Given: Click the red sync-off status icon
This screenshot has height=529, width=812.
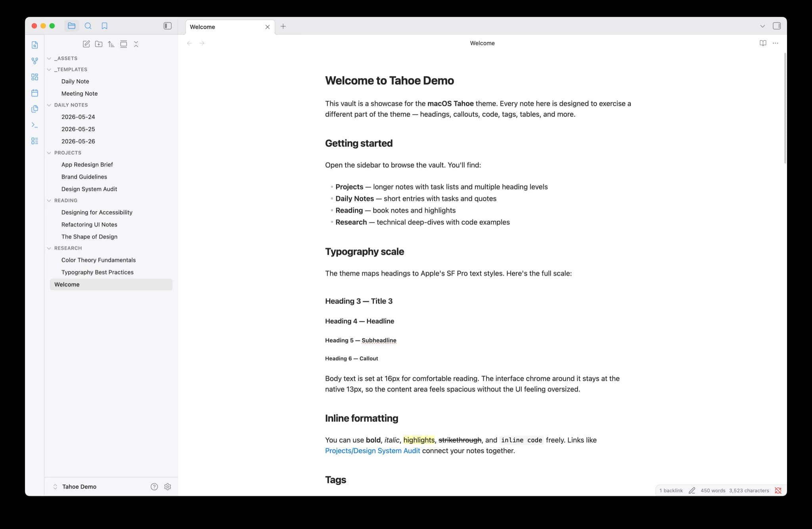Looking at the screenshot, I should point(778,491).
